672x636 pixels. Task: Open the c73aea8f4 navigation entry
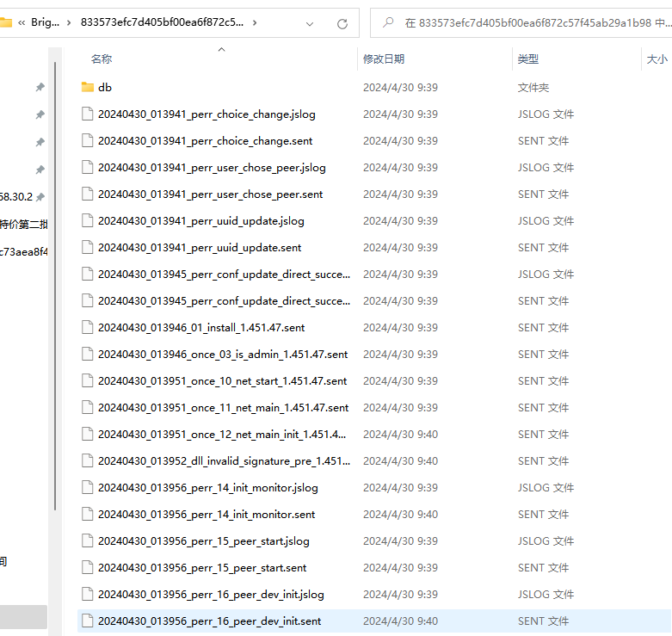(x=23, y=251)
